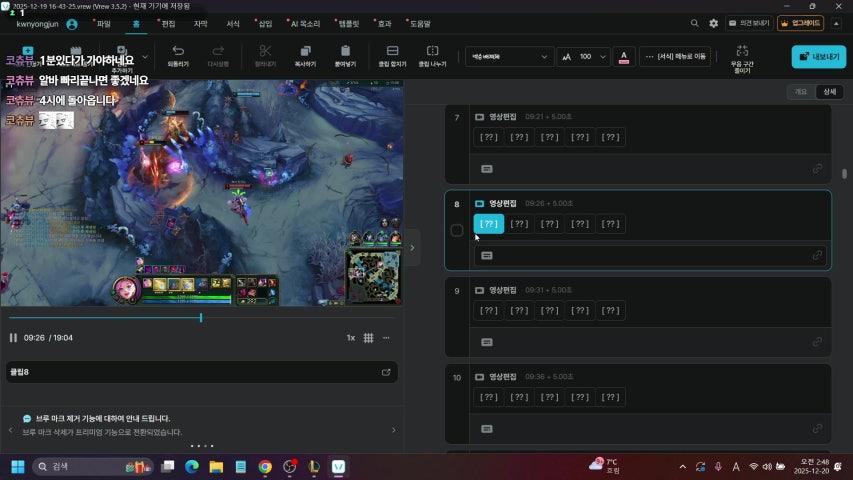Click the [서식] 메뉴로 이동 button
This screenshot has height=480, width=853.
pyautogui.click(x=675, y=57)
